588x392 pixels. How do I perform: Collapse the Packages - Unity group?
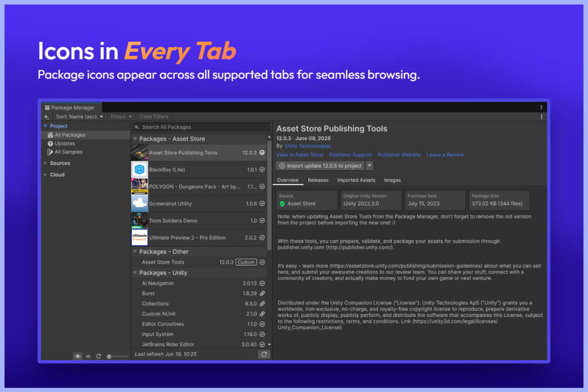(x=135, y=273)
